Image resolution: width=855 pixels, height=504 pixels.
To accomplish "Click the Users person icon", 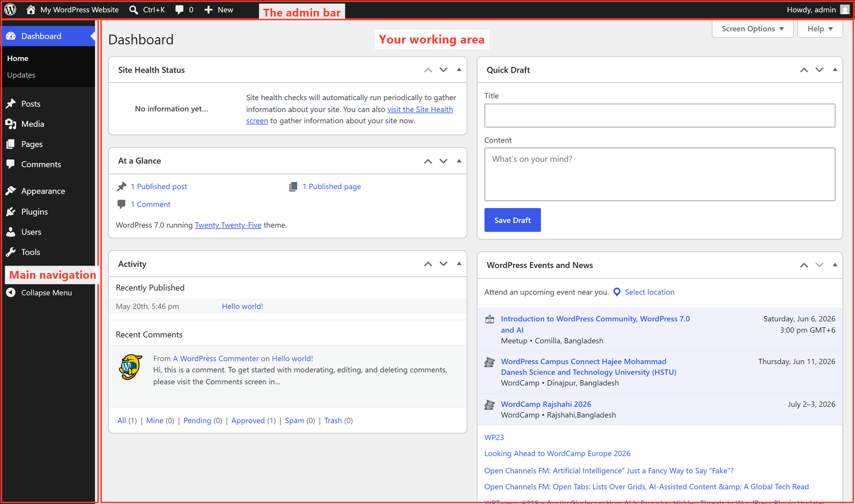I will pyautogui.click(x=11, y=232).
